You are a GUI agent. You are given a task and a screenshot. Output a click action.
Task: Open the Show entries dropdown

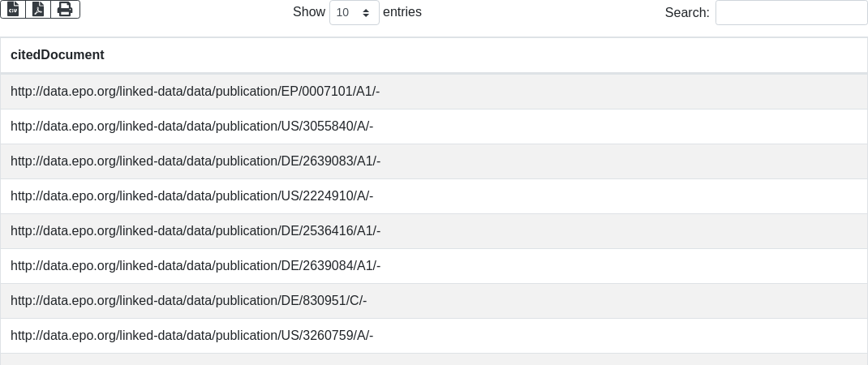click(354, 12)
